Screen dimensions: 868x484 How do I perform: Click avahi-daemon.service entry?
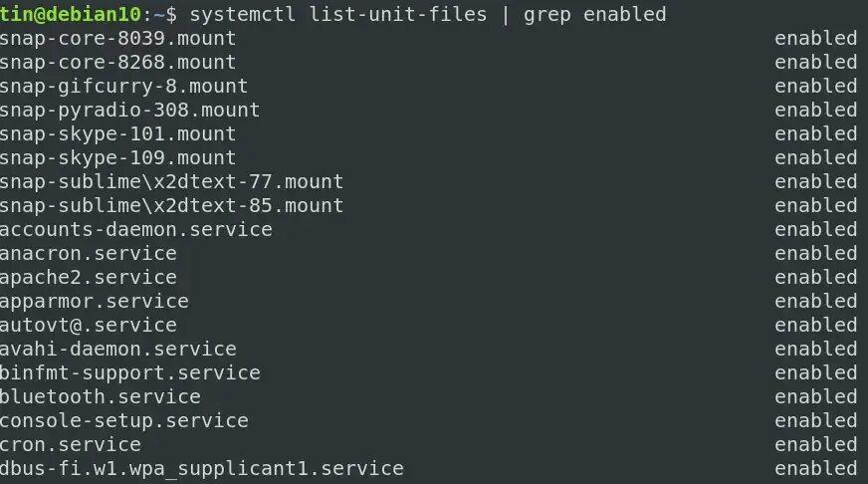point(117,350)
